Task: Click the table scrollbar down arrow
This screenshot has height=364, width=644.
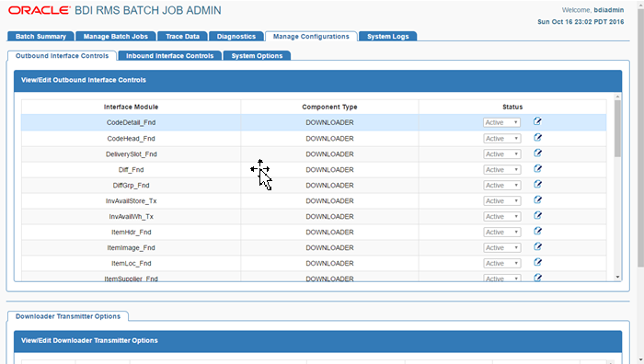Action: tap(617, 277)
